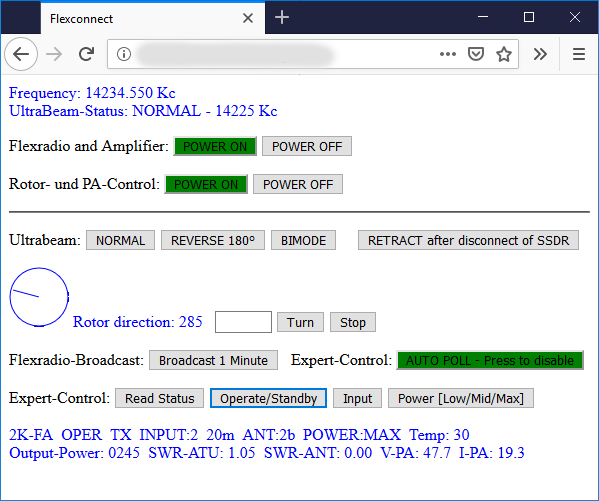Viewport: 599px width, 501px height.
Task: Disable the AUTO POLL toggle button
Action: [x=490, y=360]
